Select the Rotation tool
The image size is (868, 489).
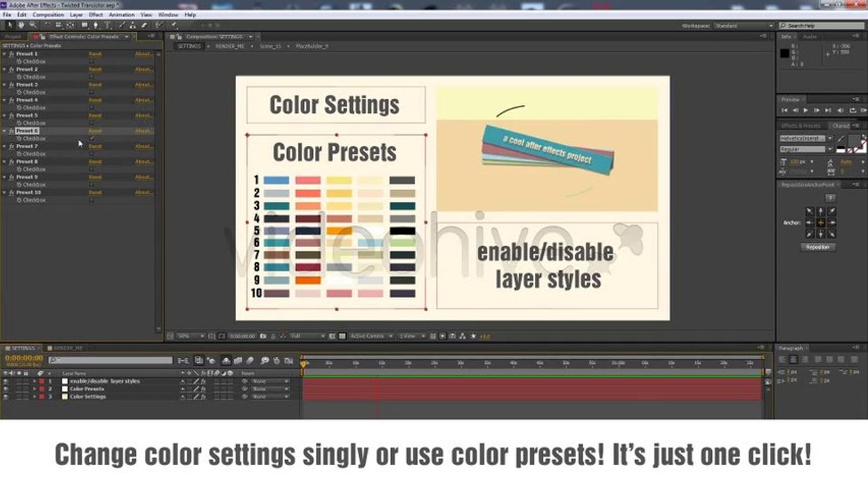point(47,25)
